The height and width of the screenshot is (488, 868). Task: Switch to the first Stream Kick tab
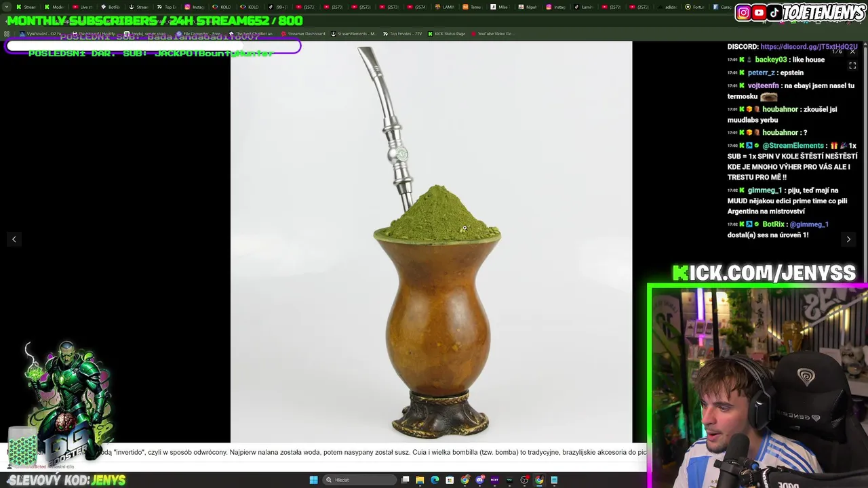[26, 7]
